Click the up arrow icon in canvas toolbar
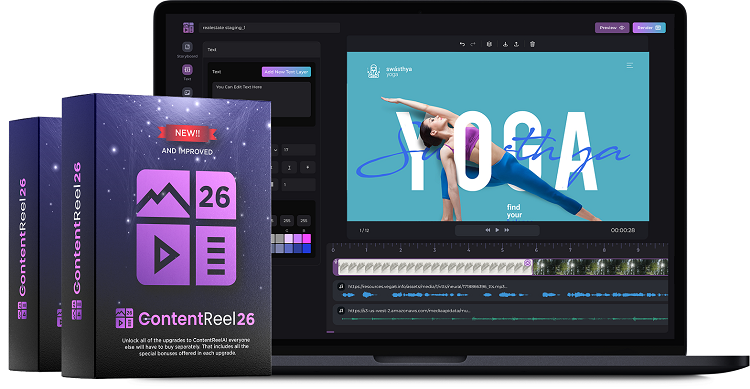 [x=517, y=44]
